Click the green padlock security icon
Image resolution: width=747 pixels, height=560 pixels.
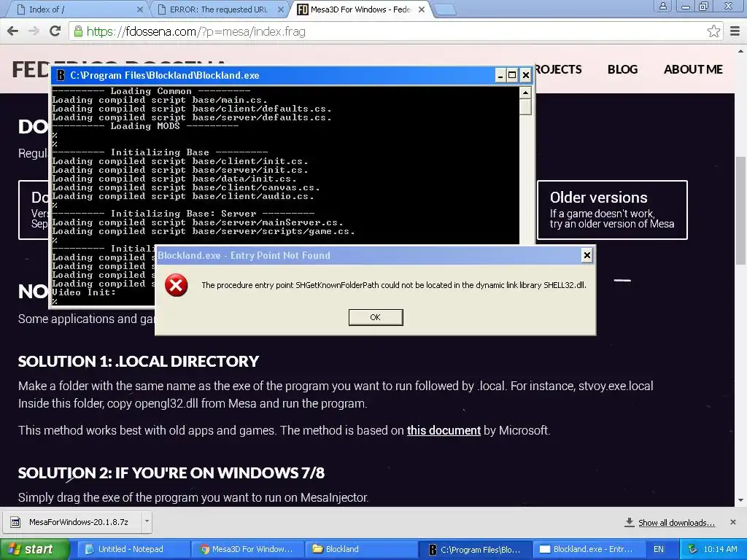pyautogui.click(x=78, y=31)
